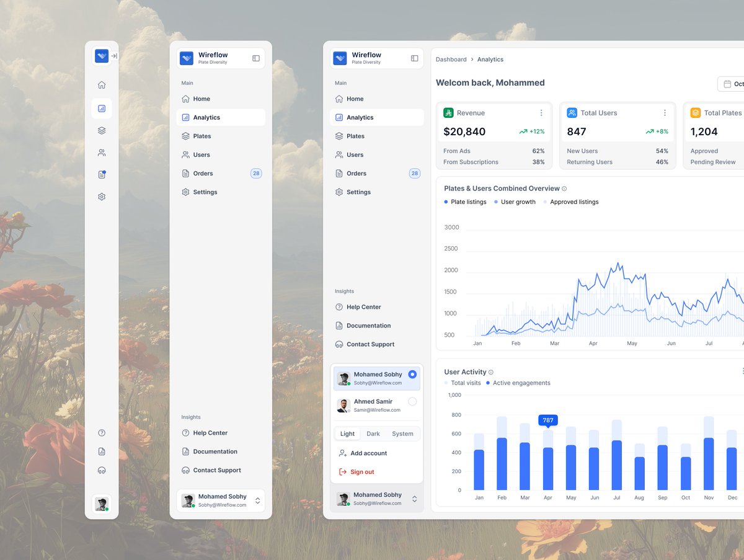744x560 pixels.
Task: Select the Analytics icon in the collapsed sidebar
Action: pos(102,109)
